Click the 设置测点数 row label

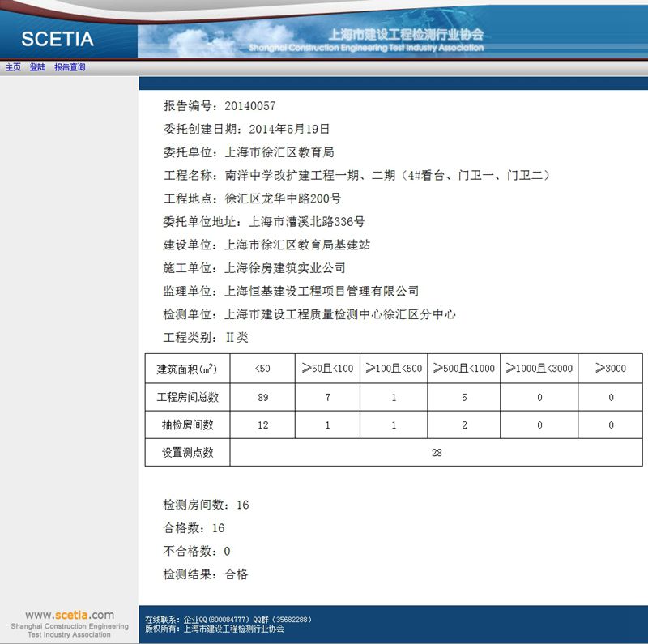point(188,452)
